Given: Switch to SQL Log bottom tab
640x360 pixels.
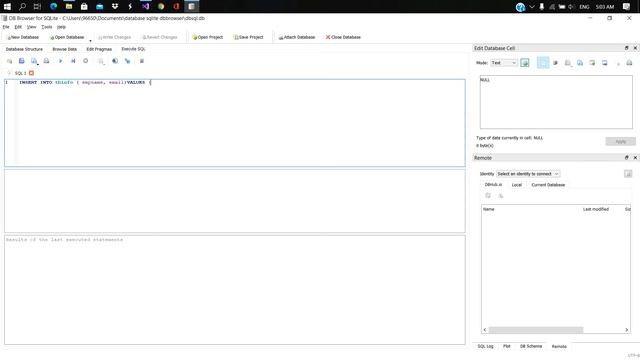Looking at the screenshot, I should tap(485, 346).
